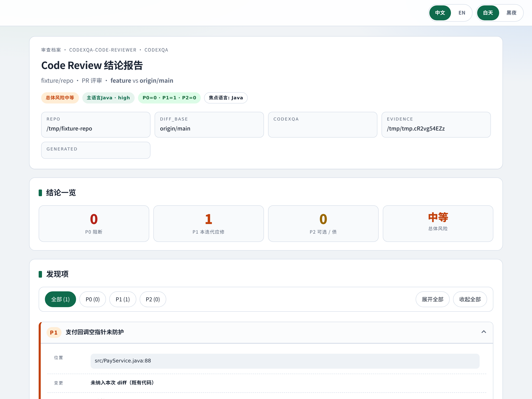
Task: Click the Code Review 结论报告 title
Action: tap(92, 65)
